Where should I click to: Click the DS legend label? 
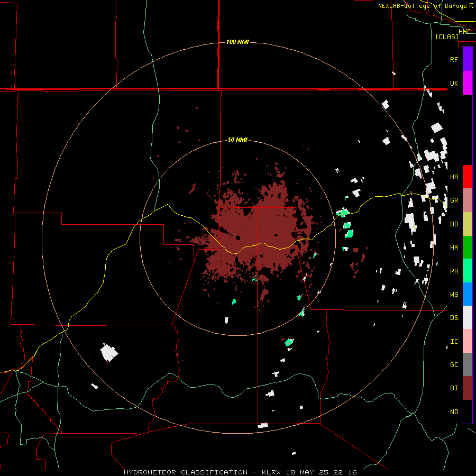tap(454, 317)
